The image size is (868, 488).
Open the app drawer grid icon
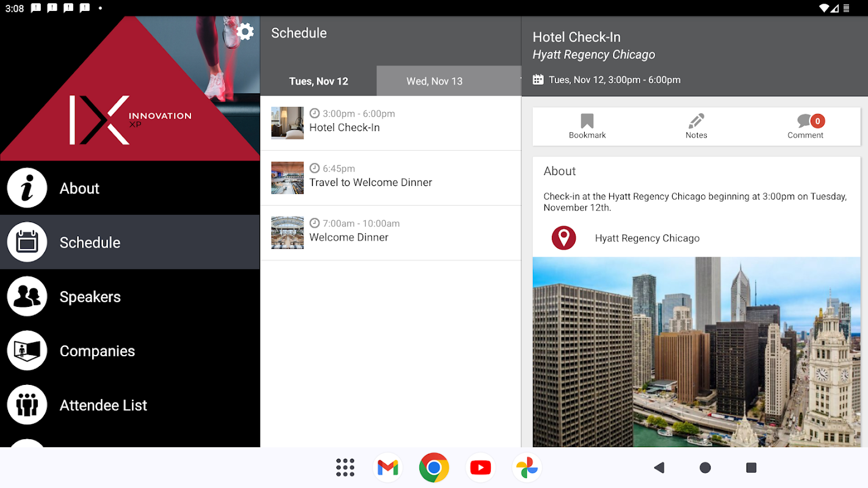(x=345, y=468)
